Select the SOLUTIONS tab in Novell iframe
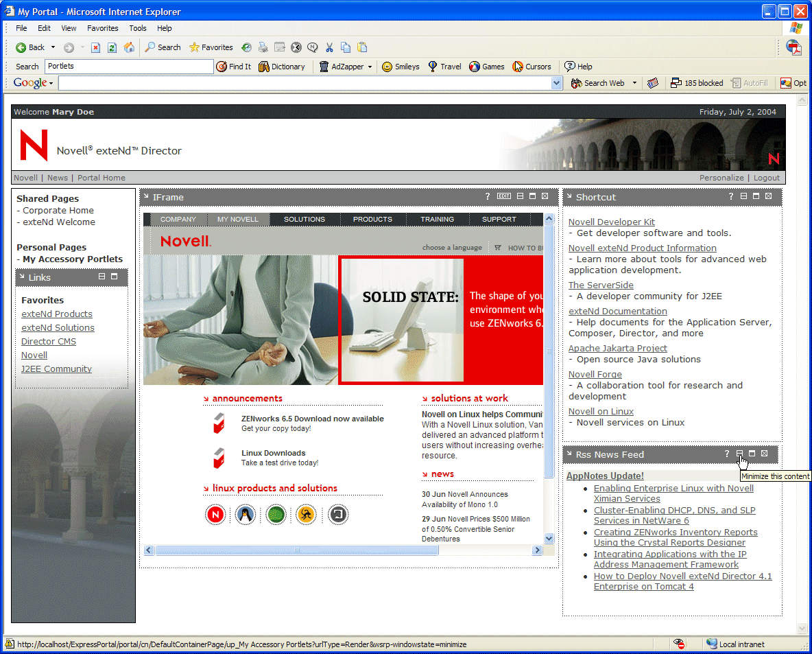 coord(304,219)
